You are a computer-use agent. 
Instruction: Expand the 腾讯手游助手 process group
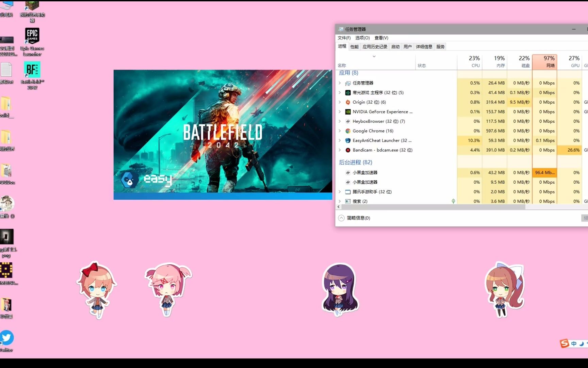tap(340, 192)
